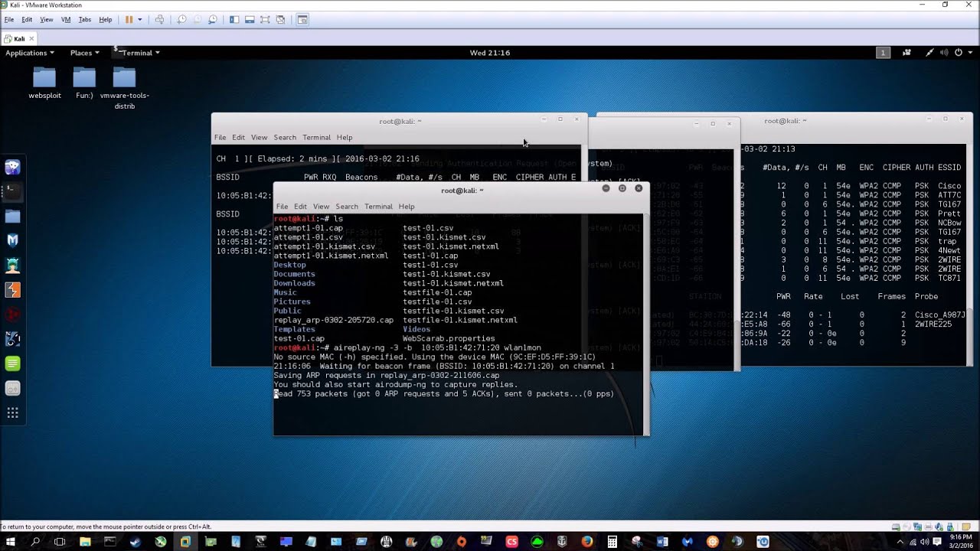Click workspace indicator 1 in top bar
Screen dimensions: 980x551
pos(884,53)
